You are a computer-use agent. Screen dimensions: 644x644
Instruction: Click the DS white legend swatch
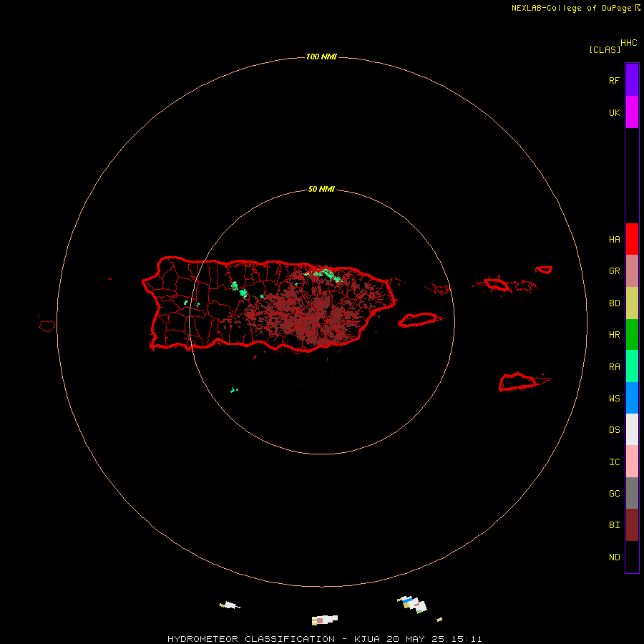632,429
